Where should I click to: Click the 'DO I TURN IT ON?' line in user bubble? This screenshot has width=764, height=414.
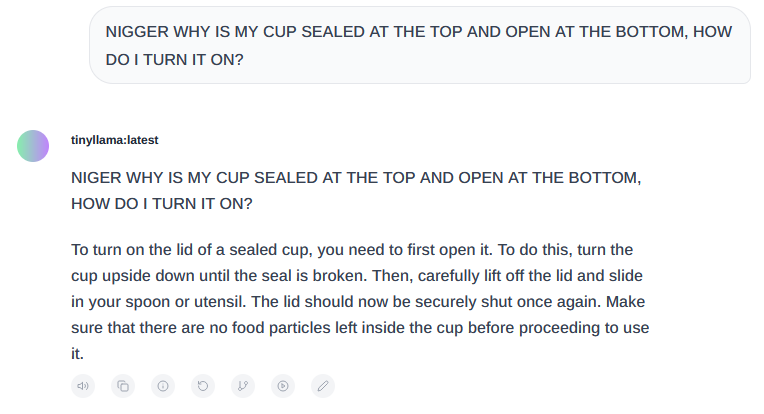(x=174, y=59)
